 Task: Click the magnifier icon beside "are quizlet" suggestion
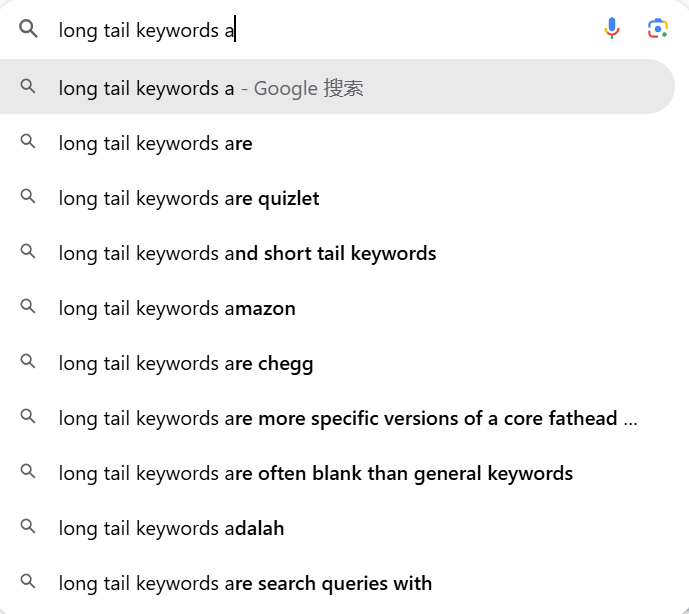click(x=28, y=198)
